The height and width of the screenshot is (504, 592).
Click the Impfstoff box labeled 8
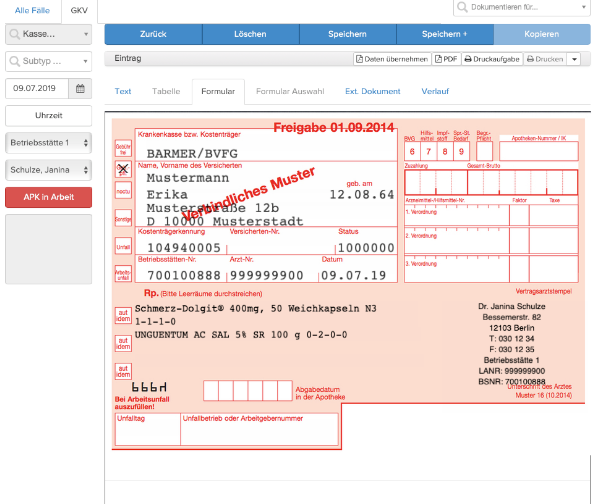click(445, 151)
